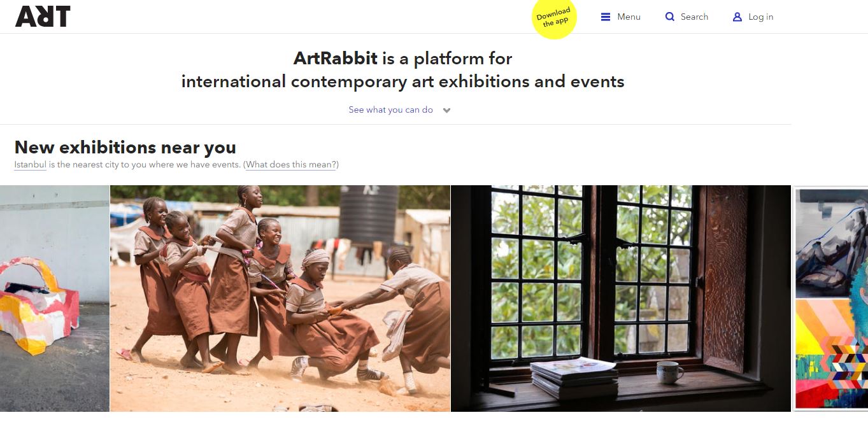Open the pink paper car sculpture thumbnail
This screenshot has height=443, width=868.
55,299
